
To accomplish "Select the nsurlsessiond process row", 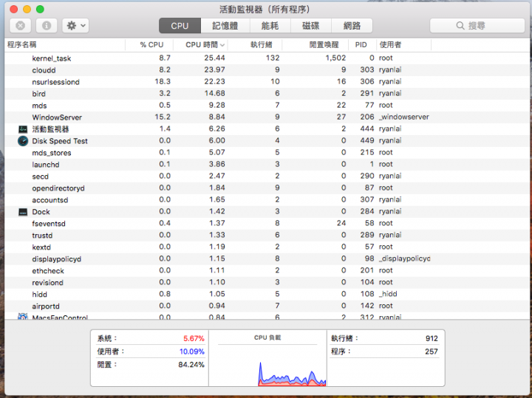I will [266, 82].
